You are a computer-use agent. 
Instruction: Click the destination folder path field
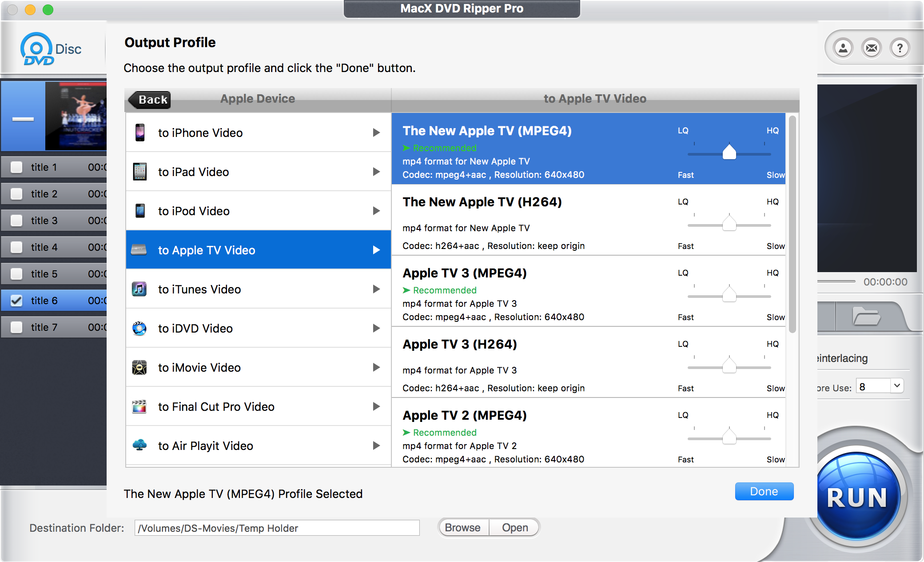coord(276,528)
